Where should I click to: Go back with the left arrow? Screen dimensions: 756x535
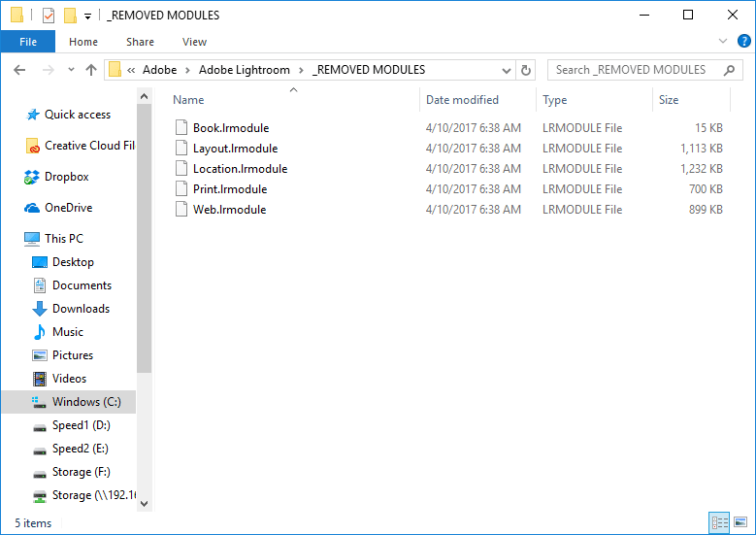19,70
